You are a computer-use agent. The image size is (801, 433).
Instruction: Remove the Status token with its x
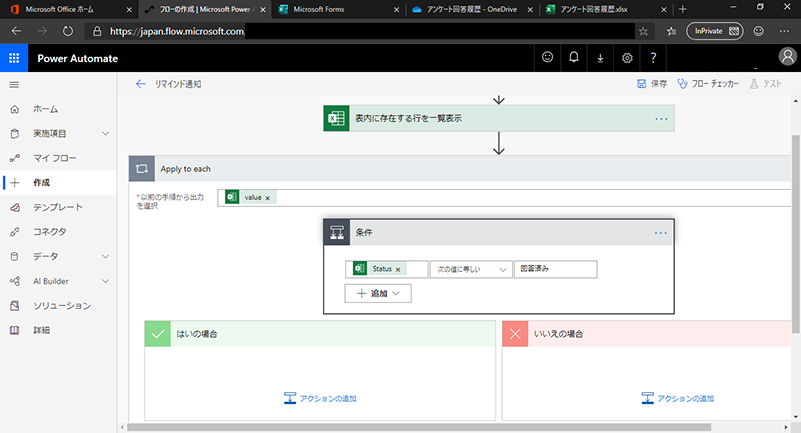(x=398, y=270)
